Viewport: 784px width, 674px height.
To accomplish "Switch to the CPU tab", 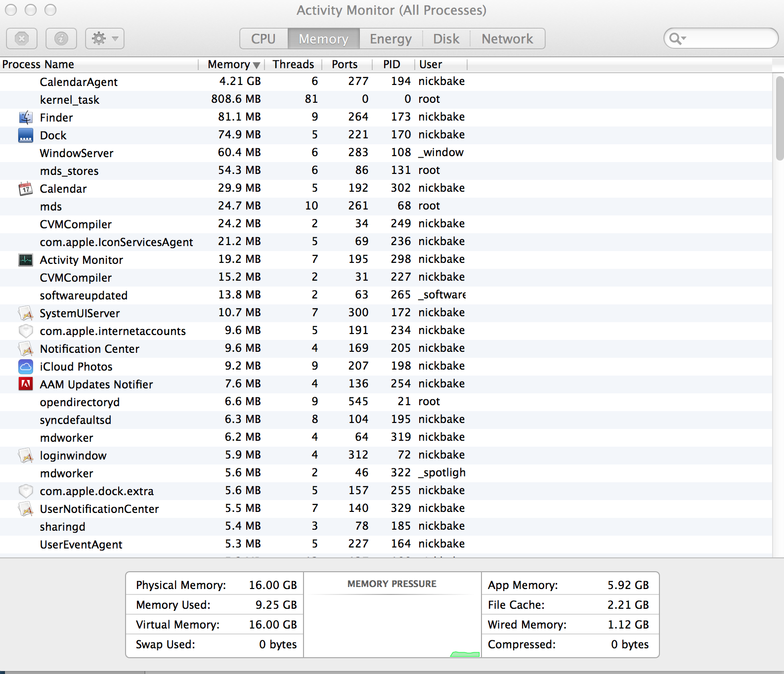I will point(263,39).
